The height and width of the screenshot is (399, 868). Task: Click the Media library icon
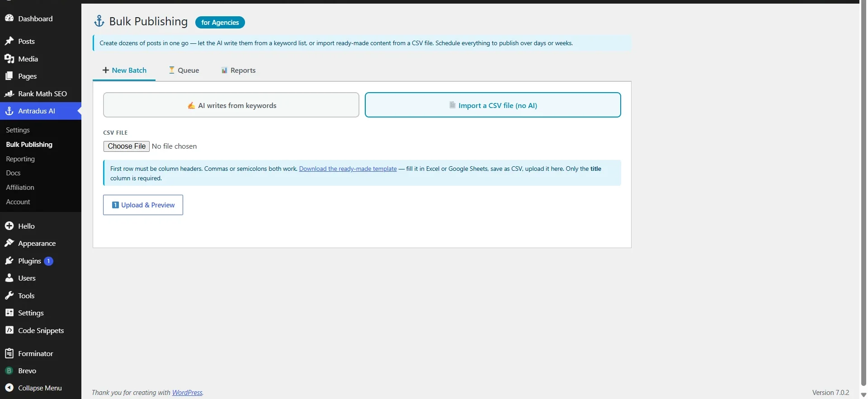click(x=9, y=59)
